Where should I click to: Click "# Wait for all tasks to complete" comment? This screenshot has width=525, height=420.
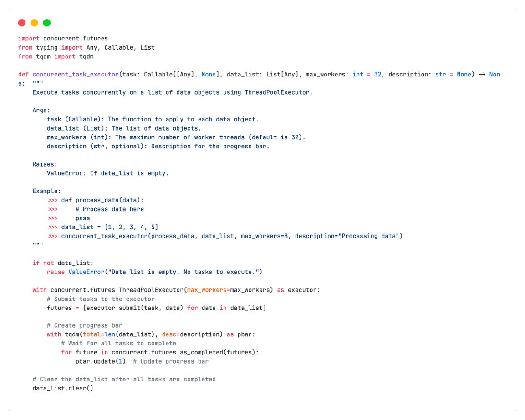tap(118, 344)
